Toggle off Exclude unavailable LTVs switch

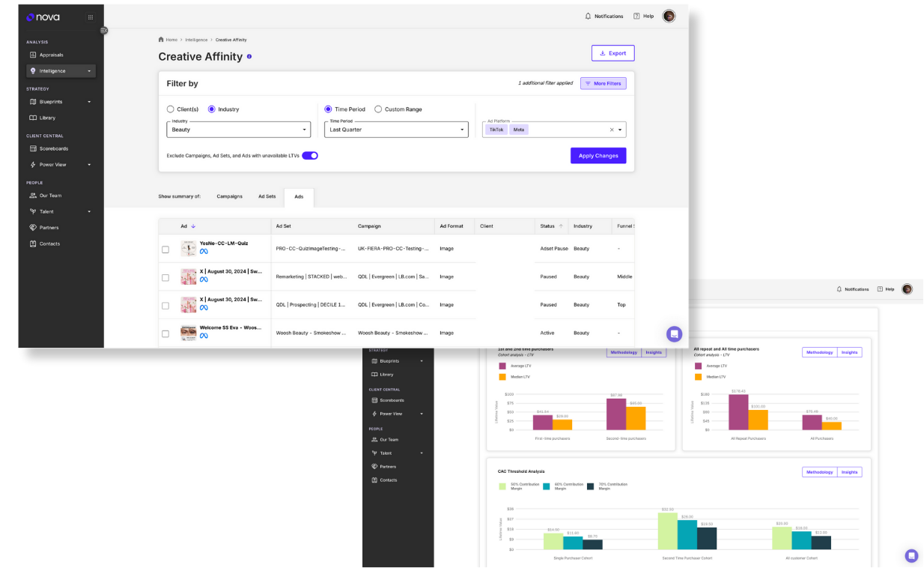point(310,156)
